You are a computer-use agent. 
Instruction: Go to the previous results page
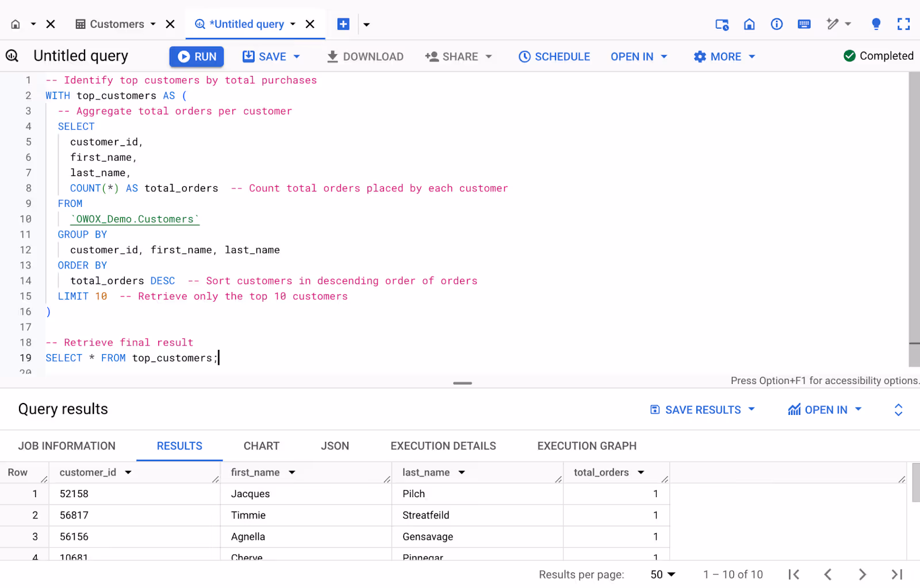coord(828,574)
